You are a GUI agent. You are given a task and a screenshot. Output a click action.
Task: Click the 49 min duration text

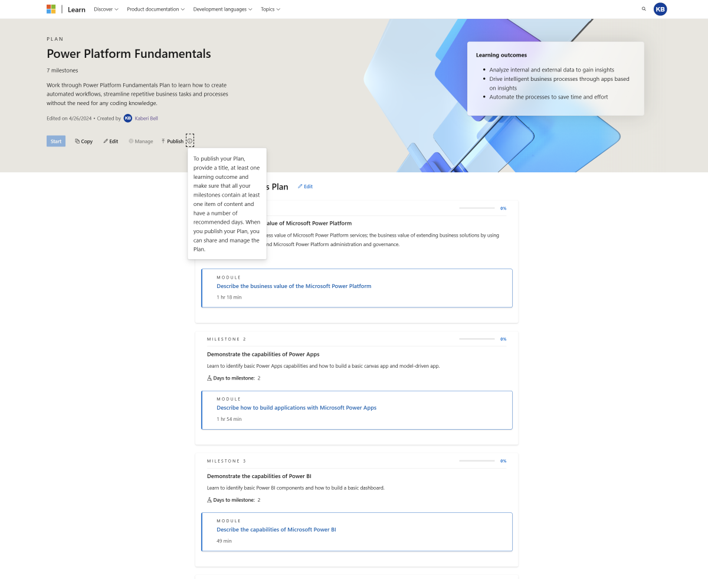[224, 541]
